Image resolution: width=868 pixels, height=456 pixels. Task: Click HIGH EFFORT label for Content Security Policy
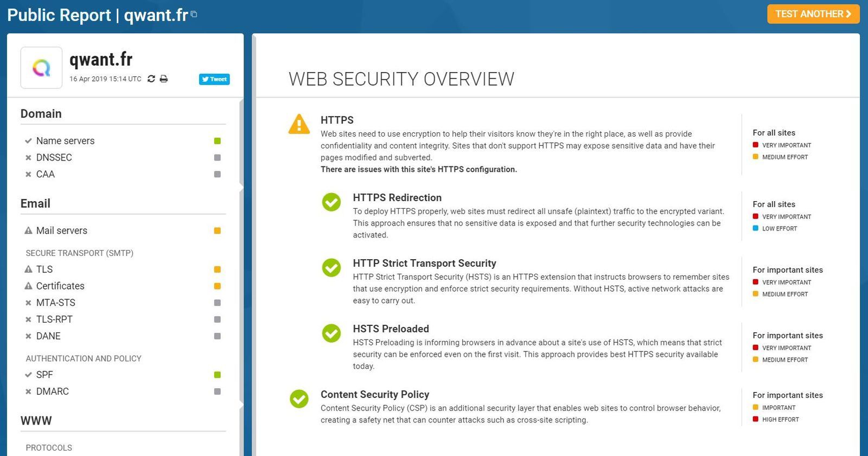point(781,420)
